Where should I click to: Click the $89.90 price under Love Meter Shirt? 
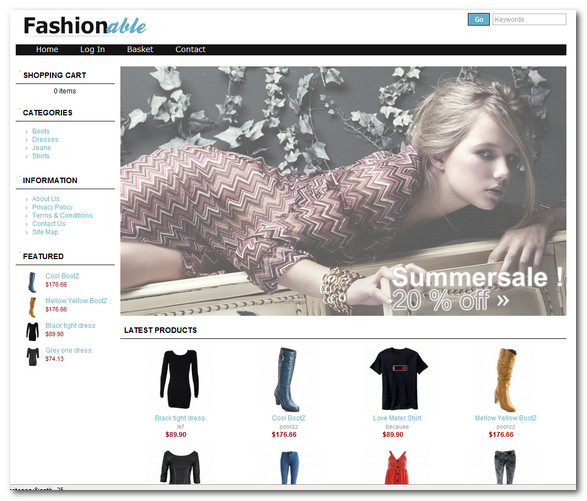(x=393, y=434)
